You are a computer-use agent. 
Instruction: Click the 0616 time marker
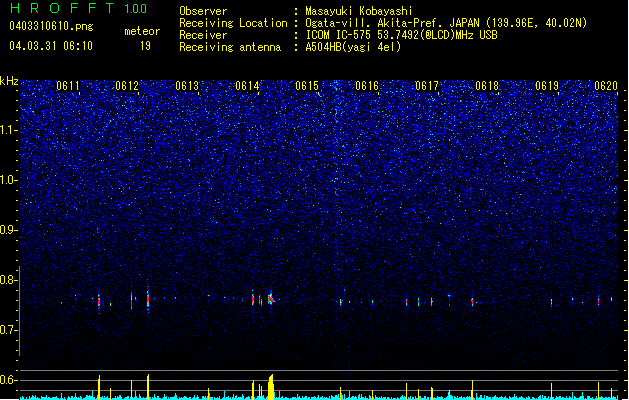click(367, 86)
